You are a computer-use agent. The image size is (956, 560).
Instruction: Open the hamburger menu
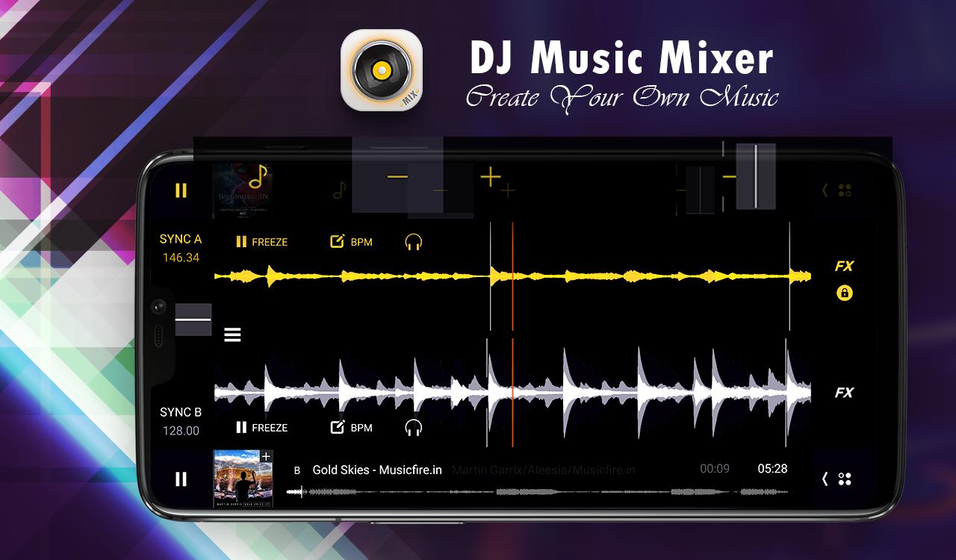point(232,335)
